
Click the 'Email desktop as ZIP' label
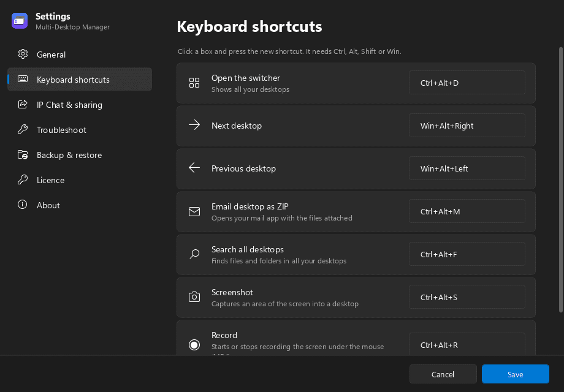pos(250,206)
